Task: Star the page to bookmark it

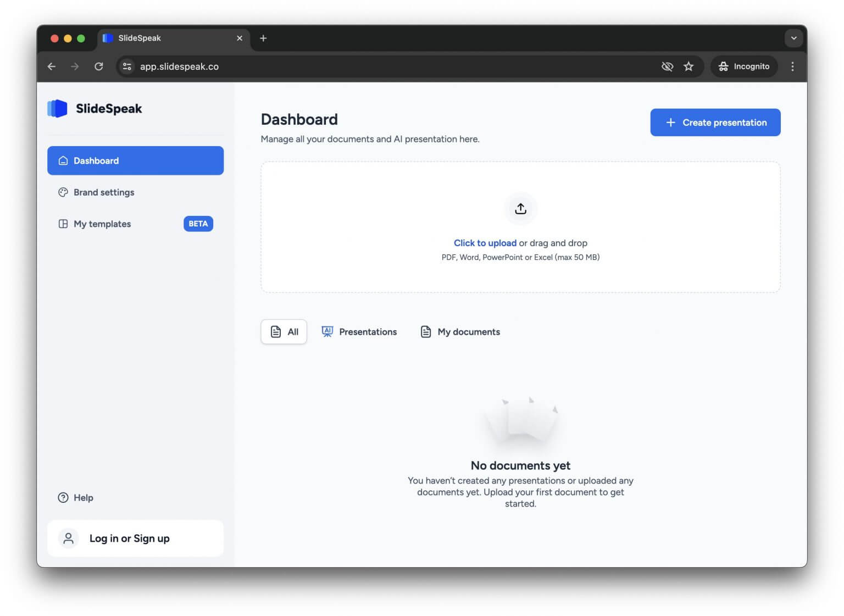Action: (688, 66)
